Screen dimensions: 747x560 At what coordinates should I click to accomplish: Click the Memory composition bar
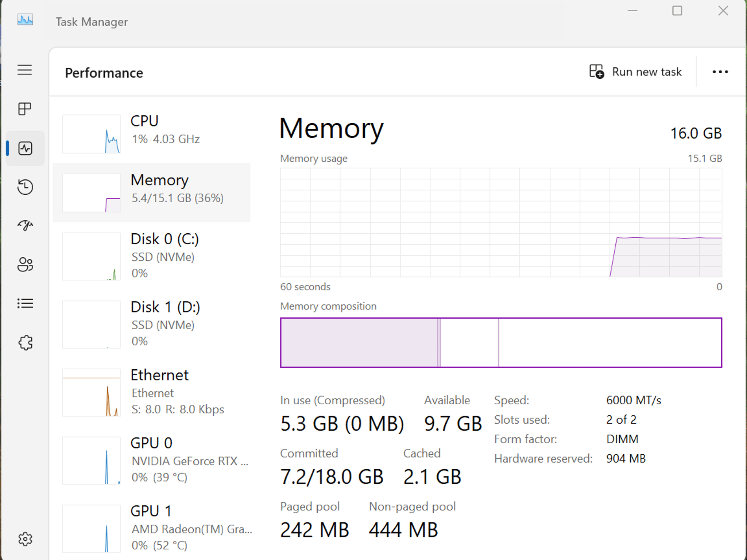[x=501, y=343]
